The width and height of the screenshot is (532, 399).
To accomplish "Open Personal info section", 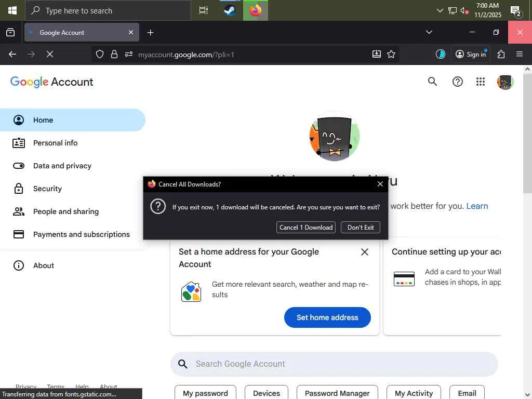I will click(x=73, y=143).
